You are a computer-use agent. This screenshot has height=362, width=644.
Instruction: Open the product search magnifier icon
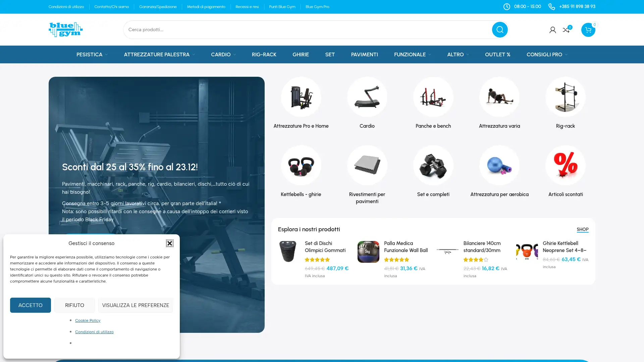[499, 29]
